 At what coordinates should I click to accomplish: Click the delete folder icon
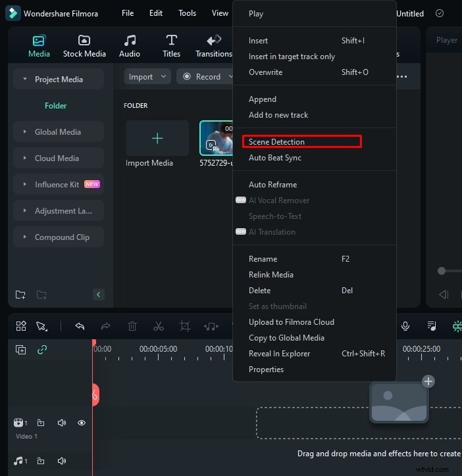[41, 295]
